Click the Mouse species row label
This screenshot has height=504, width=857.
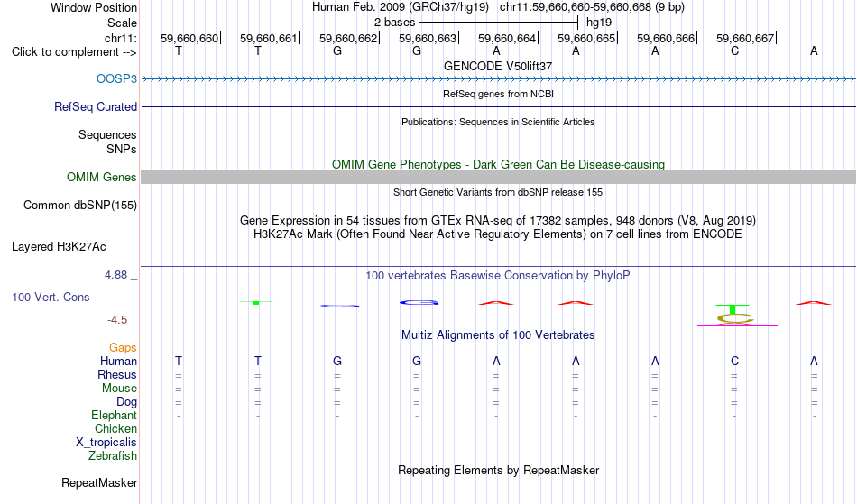coord(119,389)
